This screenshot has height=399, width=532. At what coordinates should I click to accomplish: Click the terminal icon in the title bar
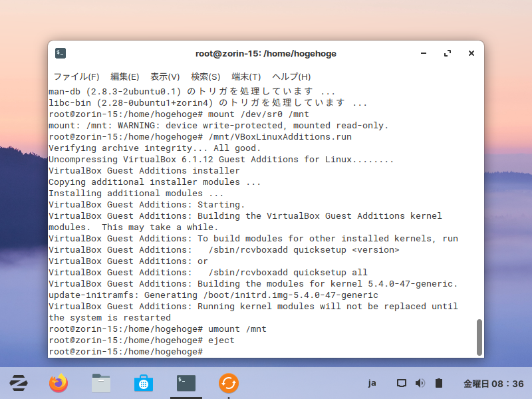[x=61, y=53]
